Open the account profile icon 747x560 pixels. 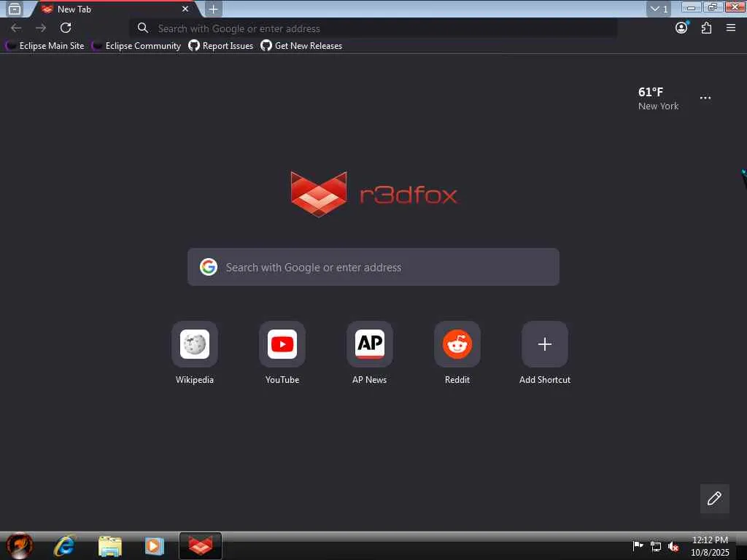tap(682, 28)
